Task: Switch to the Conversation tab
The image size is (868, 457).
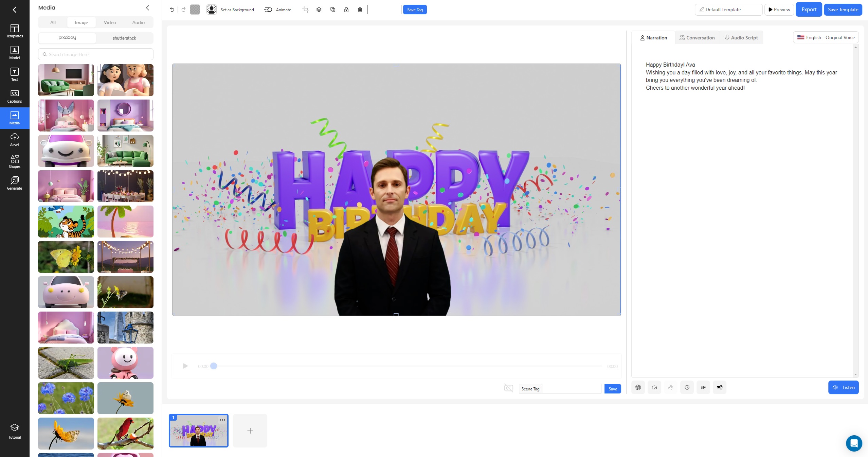Action: pos(697,38)
